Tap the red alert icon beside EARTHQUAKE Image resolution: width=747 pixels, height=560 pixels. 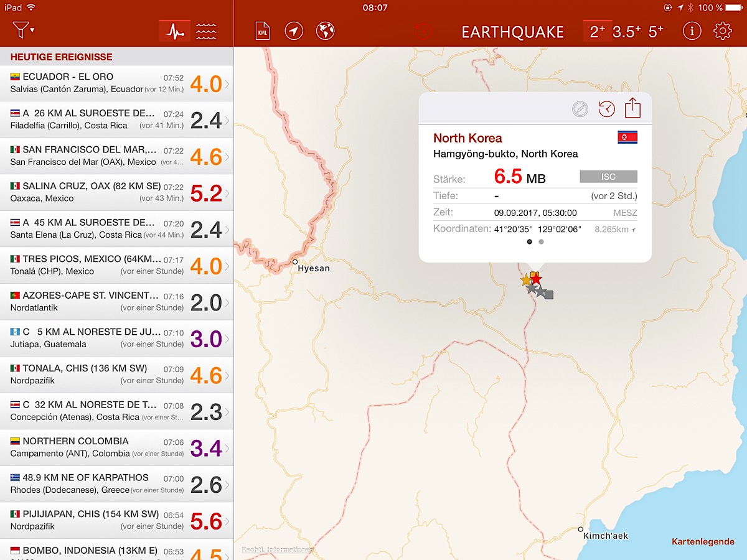tap(423, 32)
